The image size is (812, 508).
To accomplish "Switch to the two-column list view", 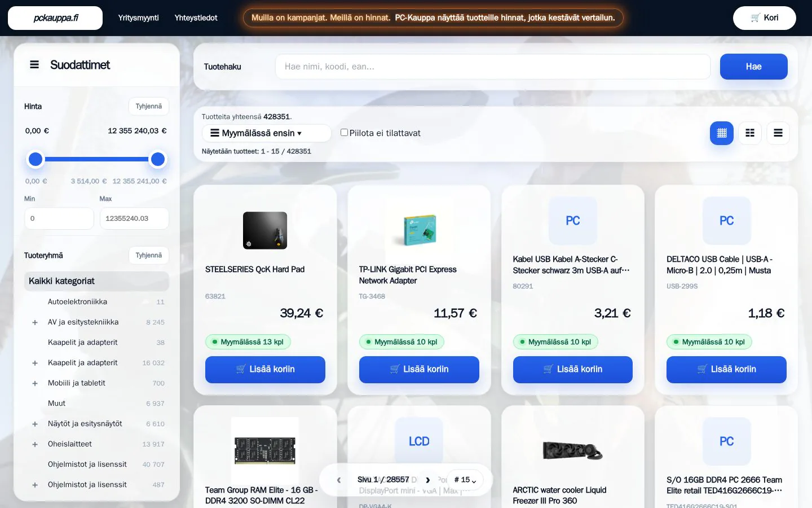I will coord(750,133).
